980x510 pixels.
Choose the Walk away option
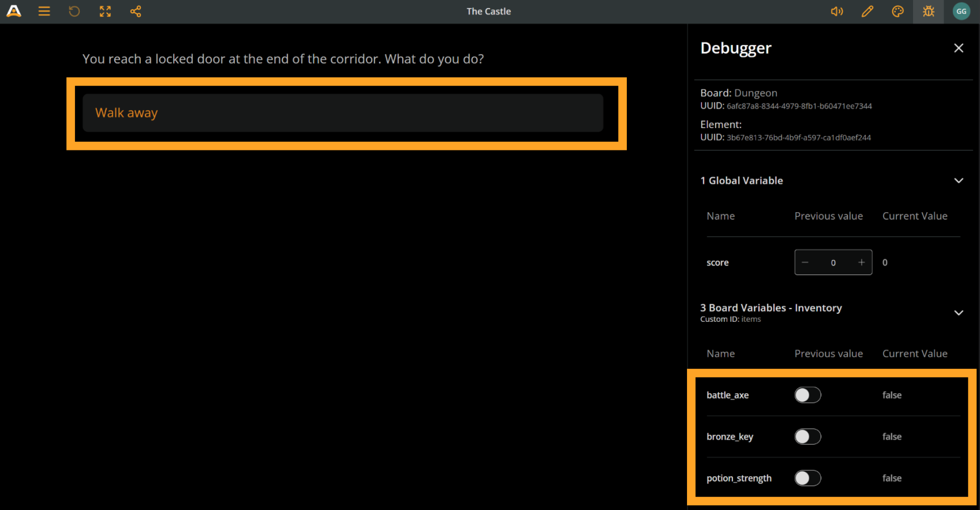pos(342,113)
